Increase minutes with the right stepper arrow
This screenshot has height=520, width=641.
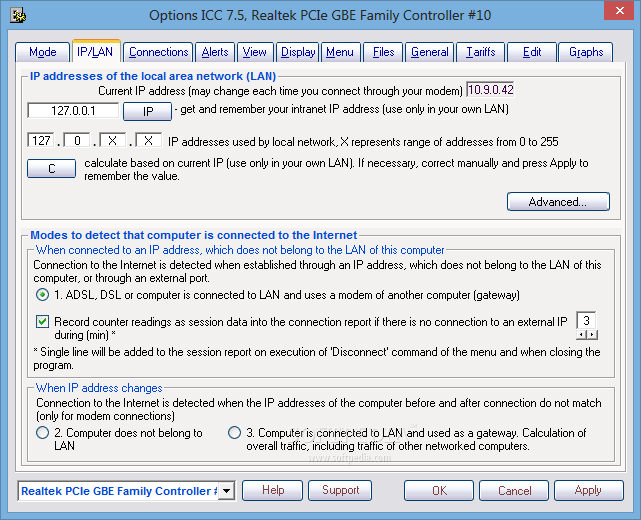[592, 335]
